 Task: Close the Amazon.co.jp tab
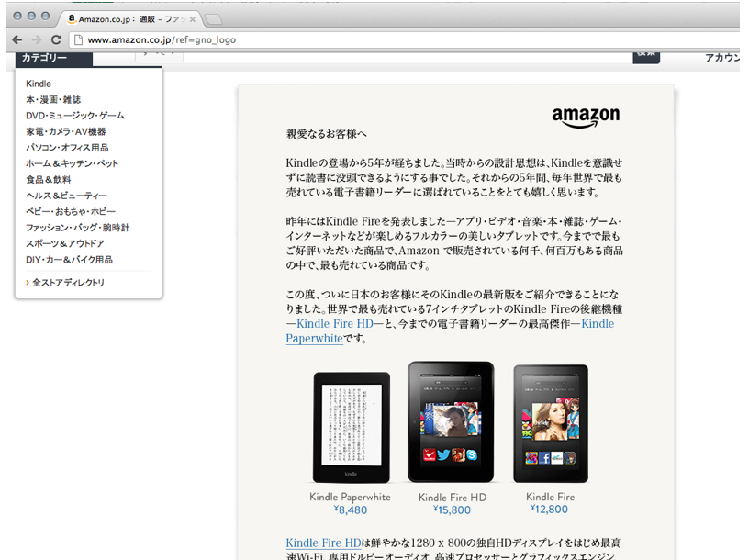point(193,19)
